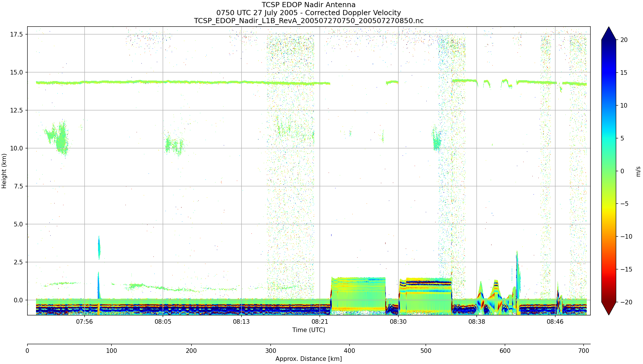Click the subtitle '0750 UTC 27 July 2005 - Corrected Doppler Velocity'
Viewport: 643px width, 364px height.
309,13
